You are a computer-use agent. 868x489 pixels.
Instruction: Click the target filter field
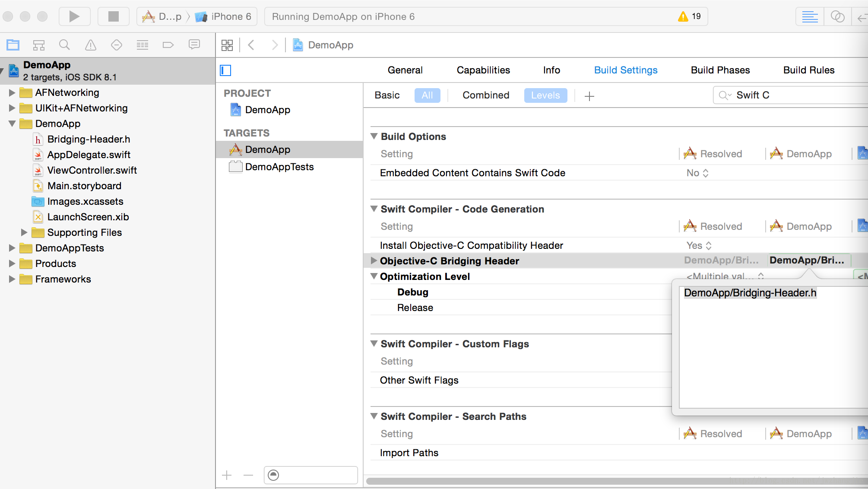click(310, 475)
